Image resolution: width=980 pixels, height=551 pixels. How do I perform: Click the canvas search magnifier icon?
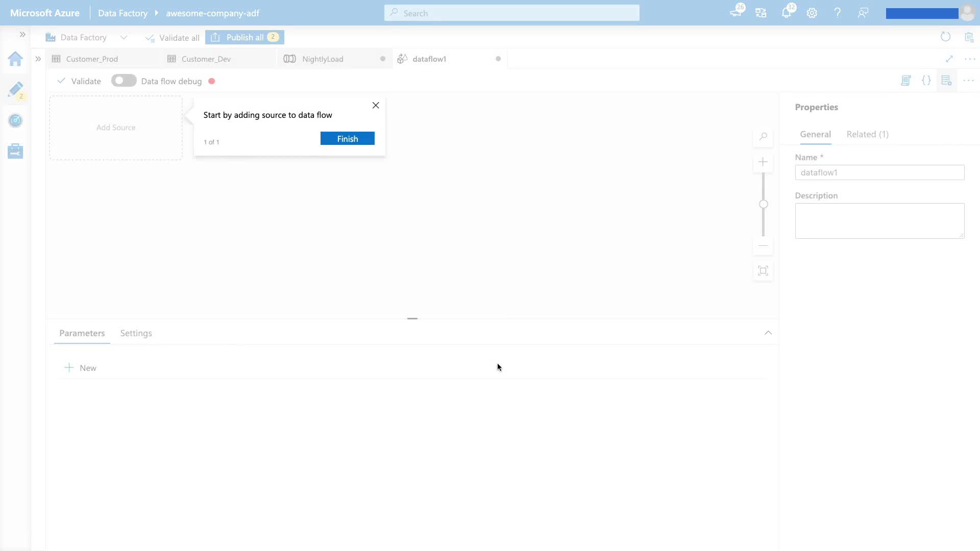763,137
